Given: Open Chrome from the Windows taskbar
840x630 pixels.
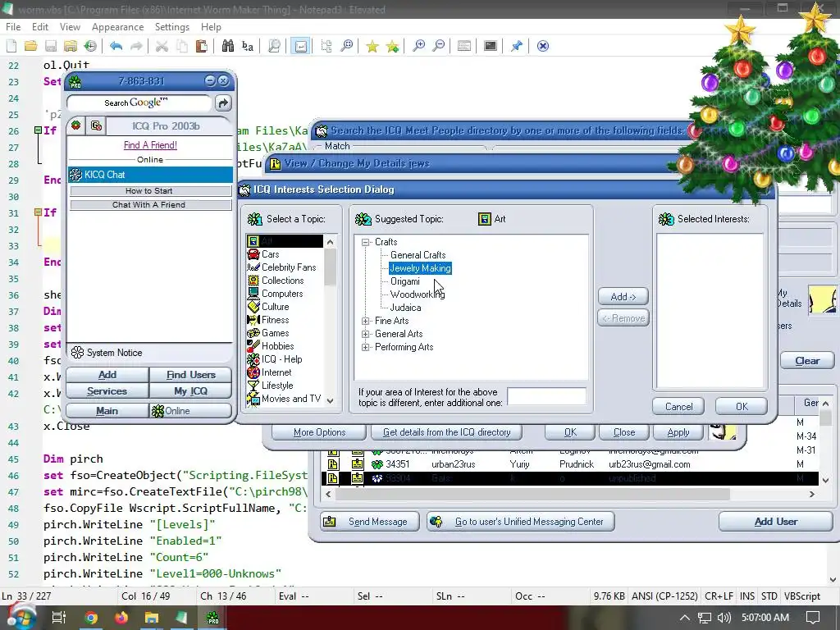Looking at the screenshot, I should point(92,619).
